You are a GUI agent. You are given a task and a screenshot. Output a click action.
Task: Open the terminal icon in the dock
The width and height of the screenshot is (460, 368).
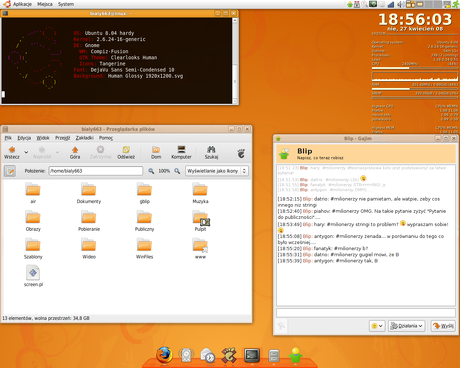[252, 355]
